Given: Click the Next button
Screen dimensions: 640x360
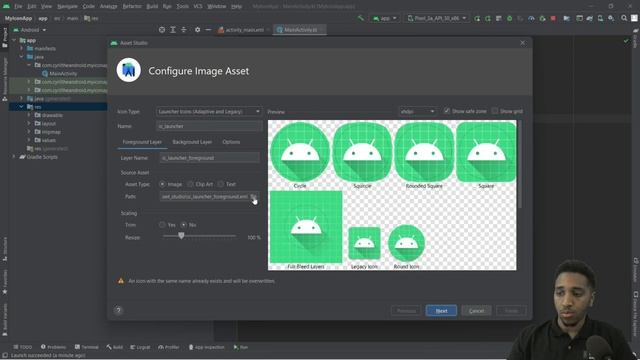Looking at the screenshot, I should pos(441,311).
